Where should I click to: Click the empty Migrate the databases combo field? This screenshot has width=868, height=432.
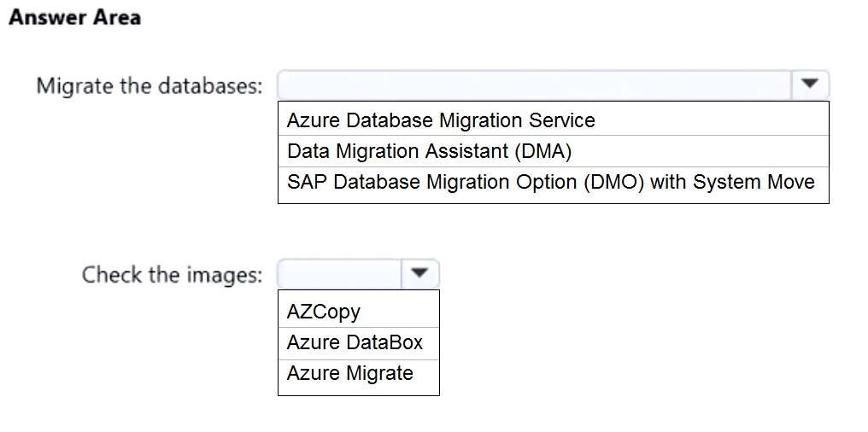[x=536, y=85]
